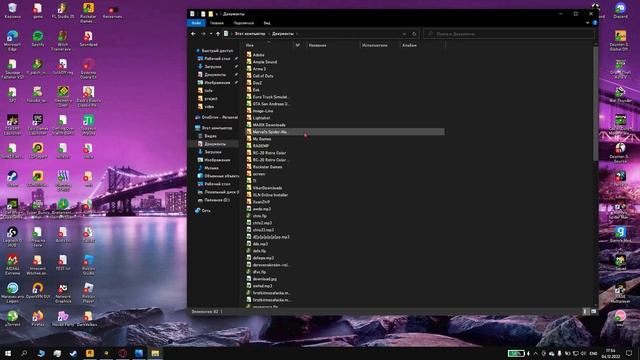Open the quick access toolbar dropdown
Screen dimensions: 640x360
click(x=217, y=14)
